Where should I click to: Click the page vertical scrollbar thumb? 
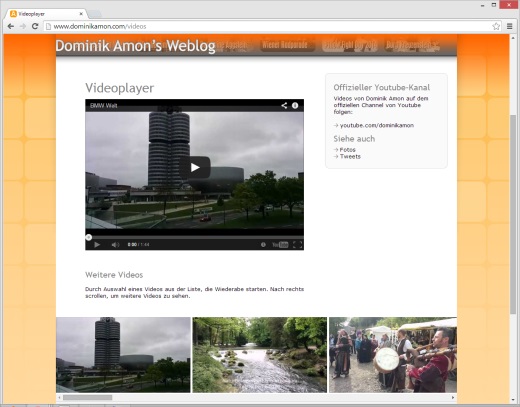[x=513, y=214]
